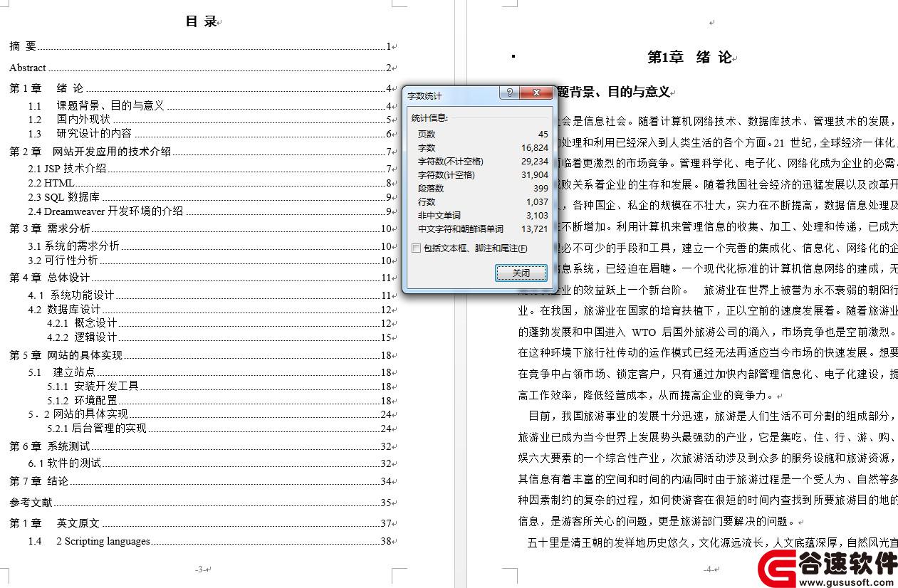Image resolution: width=898 pixels, height=588 pixels.
Task: Click the paragraph starting 目前，我国旅游事业
Action: 708,468
